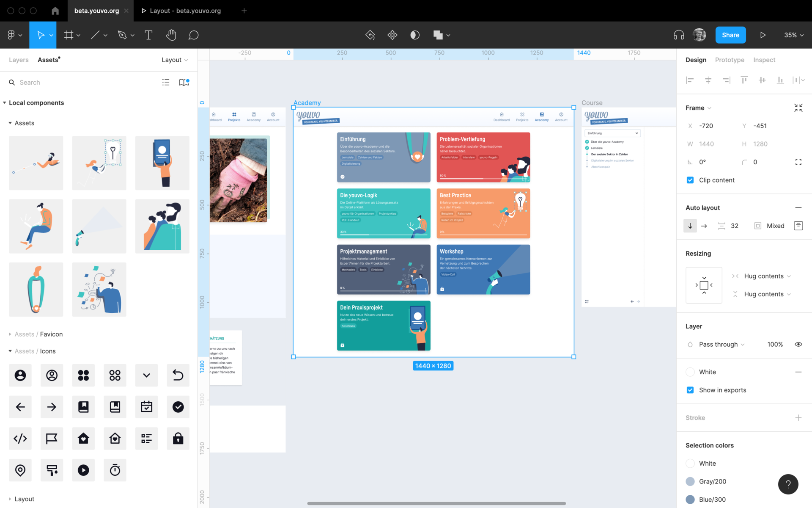This screenshot has height=508, width=812.
Task: Select the Move tool
Action: coord(41,35)
